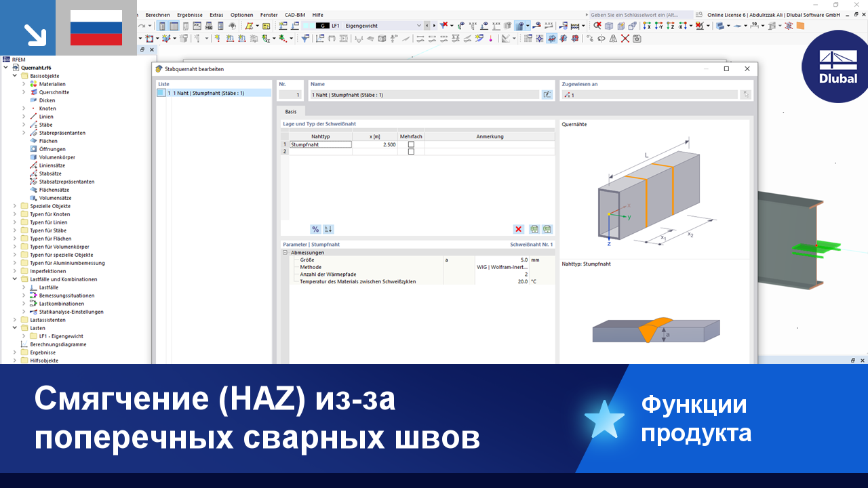Viewport: 868px width, 488px height.
Task: Click the Querschnitte icon in the navigator tree
Action: pyautogui.click(x=33, y=92)
